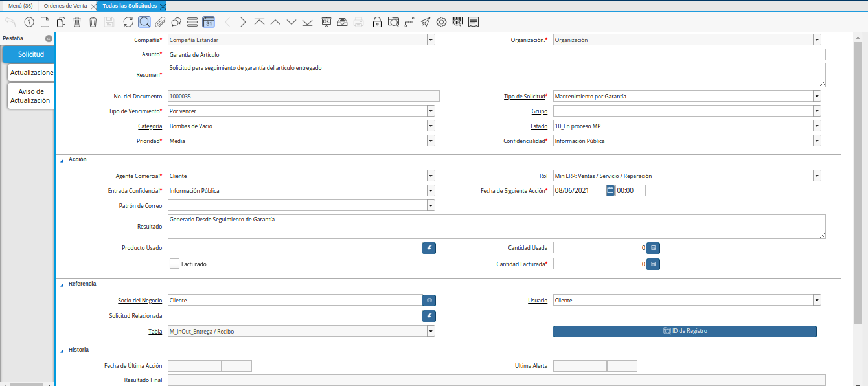The height and width of the screenshot is (386, 868).
Task: Go to next record arrow
Action: tap(243, 22)
